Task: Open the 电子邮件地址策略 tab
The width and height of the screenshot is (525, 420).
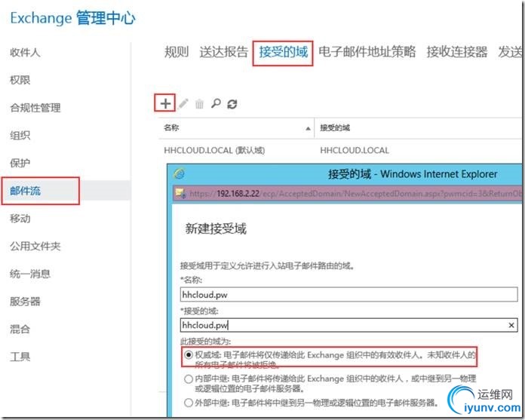Action: coord(367,52)
